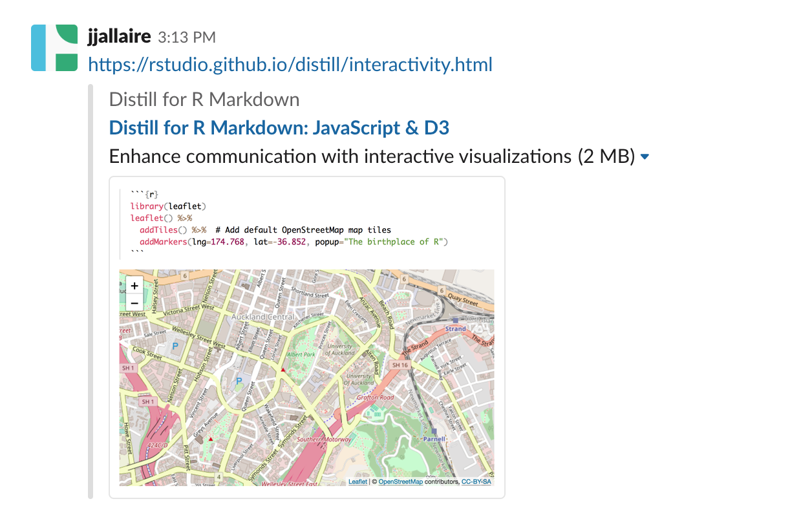The image size is (812, 521).
Task: Collapse the preview using the caret after (2 MB)
Action: [645, 157]
